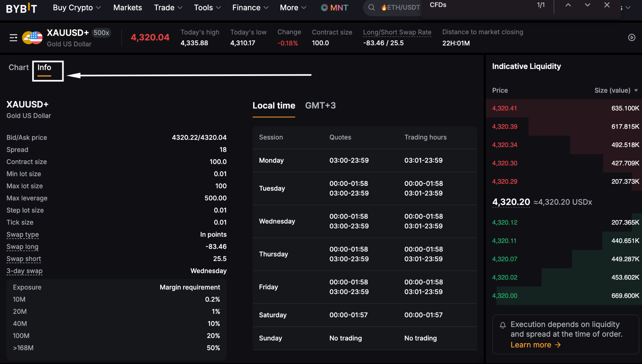Click the last price 4,320.04 in header
Screen dimensions: 642x364
(x=150, y=38)
